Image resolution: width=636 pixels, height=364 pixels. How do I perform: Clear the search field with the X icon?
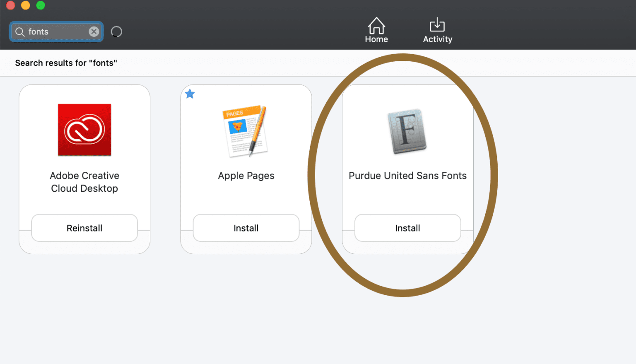coord(94,31)
